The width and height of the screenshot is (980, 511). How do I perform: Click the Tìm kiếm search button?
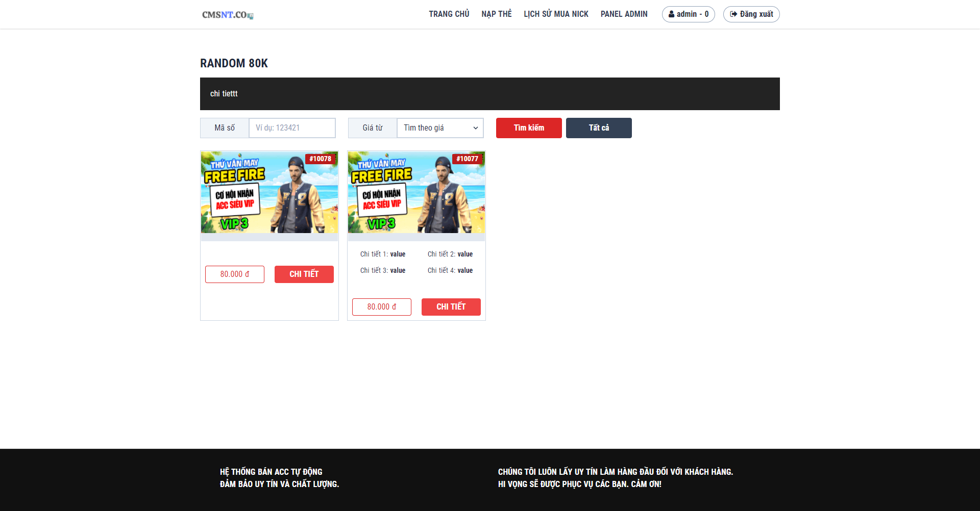point(529,128)
